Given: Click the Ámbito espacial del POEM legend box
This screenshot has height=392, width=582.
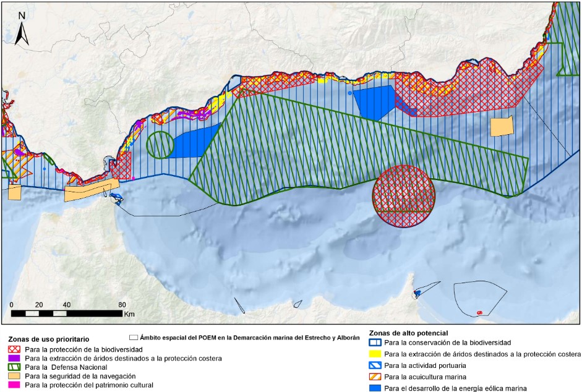Looking at the screenshot, I should click(x=133, y=338).
